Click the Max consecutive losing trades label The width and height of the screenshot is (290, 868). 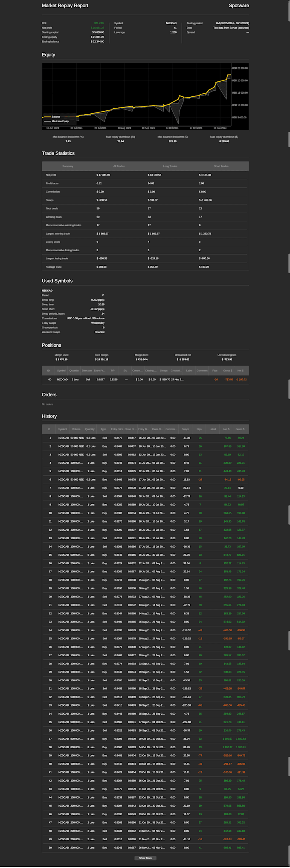(63, 250)
